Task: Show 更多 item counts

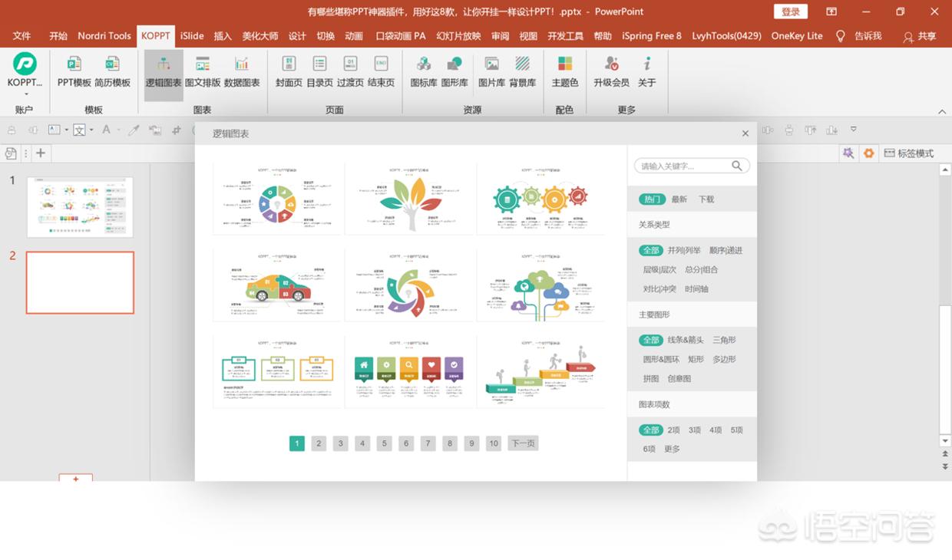Action: pos(673,450)
